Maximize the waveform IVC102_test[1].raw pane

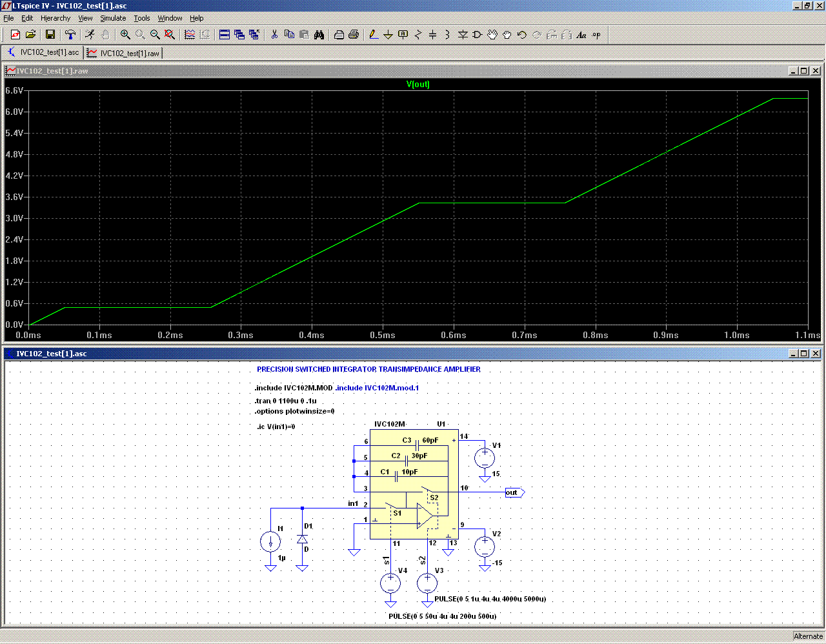click(804, 71)
